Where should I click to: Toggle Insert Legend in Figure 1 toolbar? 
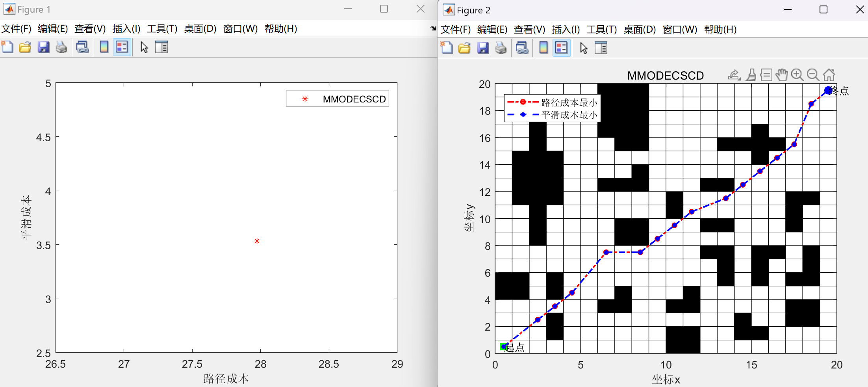pos(122,47)
